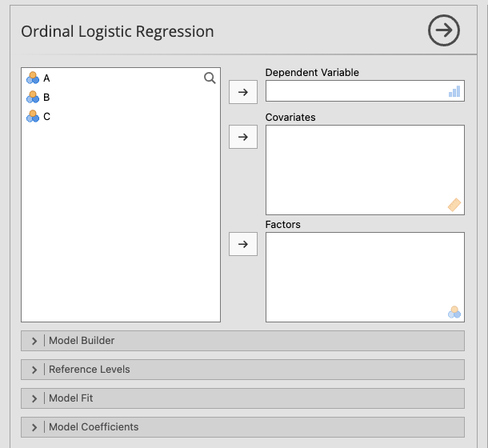This screenshot has height=448, width=488.
Task: Click the nominal icon in Factors box
Action: click(454, 313)
